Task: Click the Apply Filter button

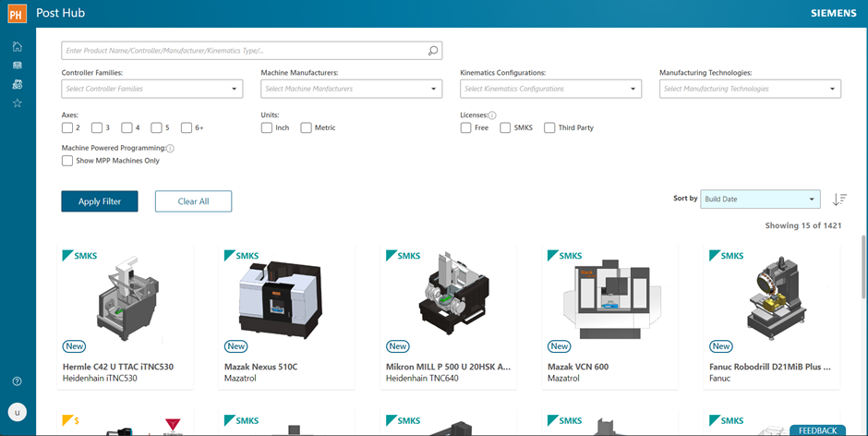Action: click(x=99, y=201)
